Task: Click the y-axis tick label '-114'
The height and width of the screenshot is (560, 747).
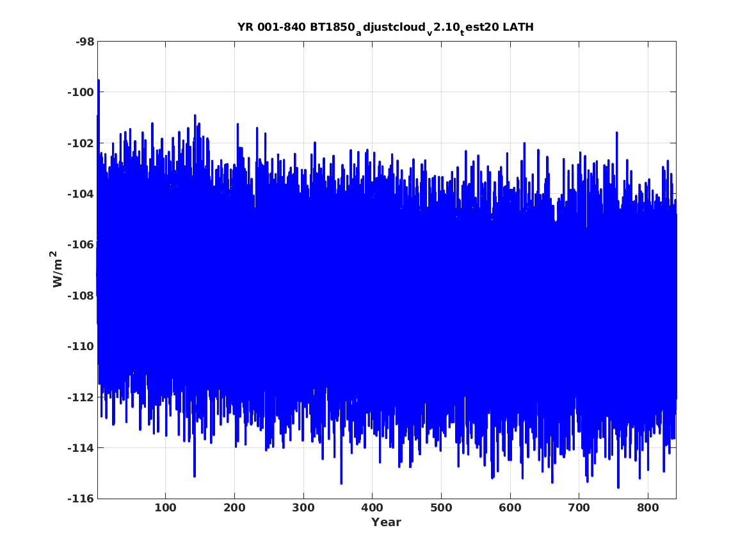Action: pos(81,448)
